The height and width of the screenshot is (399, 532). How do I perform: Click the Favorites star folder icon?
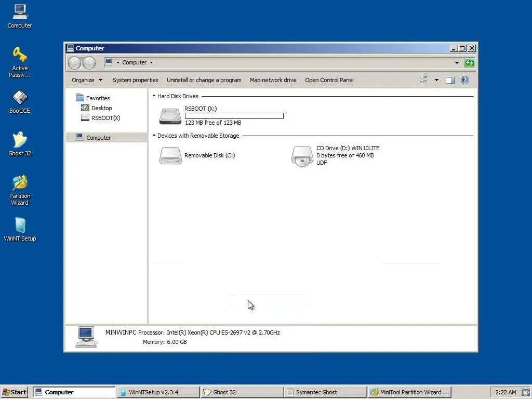click(80, 98)
